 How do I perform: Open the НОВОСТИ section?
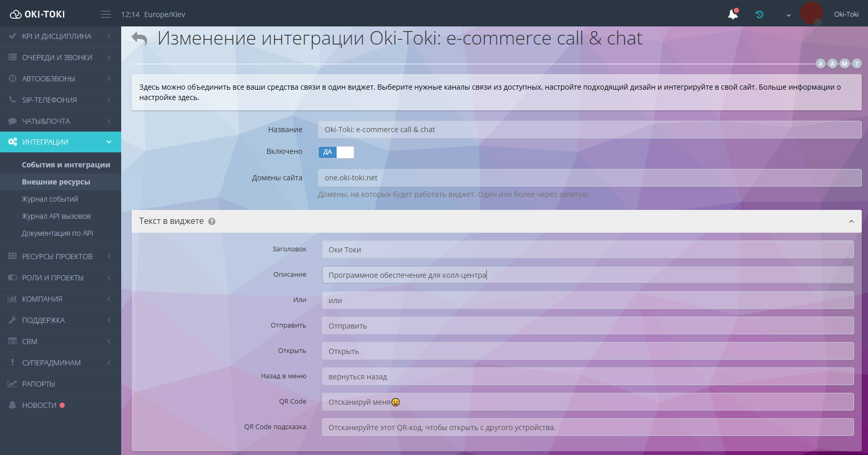[x=39, y=405]
